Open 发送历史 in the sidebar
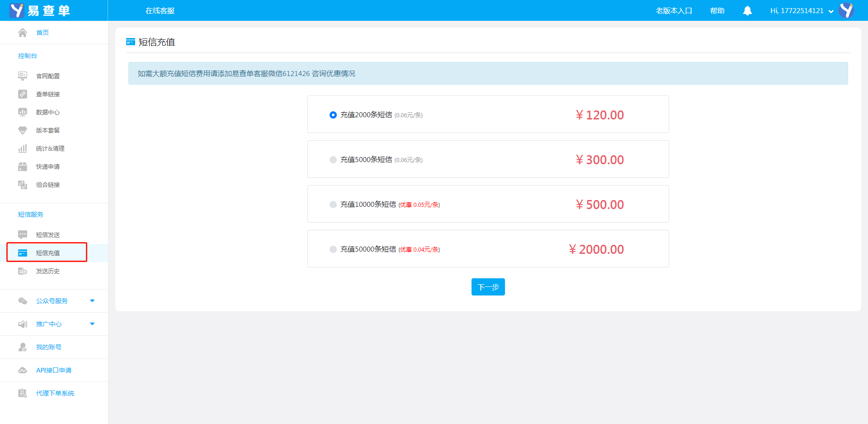The height and width of the screenshot is (424, 868). point(48,271)
